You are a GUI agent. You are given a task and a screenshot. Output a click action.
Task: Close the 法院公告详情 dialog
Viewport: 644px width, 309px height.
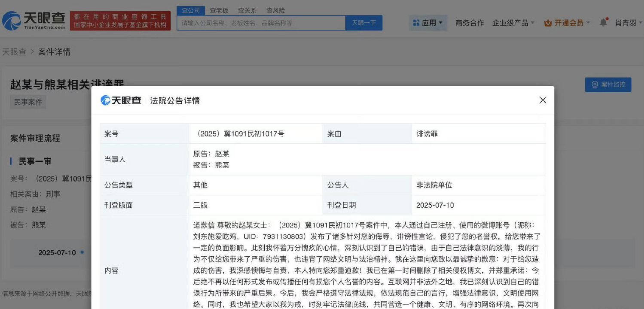coord(543,100)
